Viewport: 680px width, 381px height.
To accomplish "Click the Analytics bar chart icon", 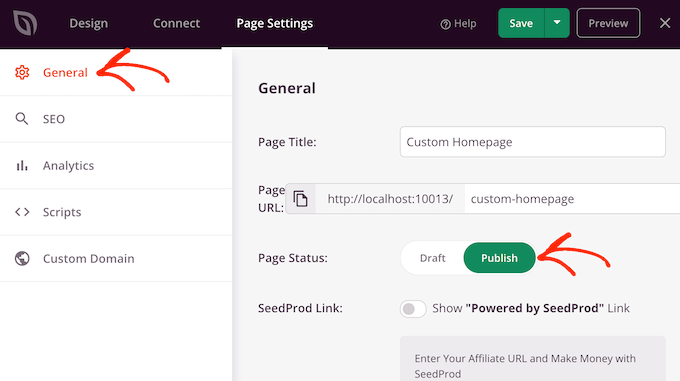I will click(x=22, y=166).
